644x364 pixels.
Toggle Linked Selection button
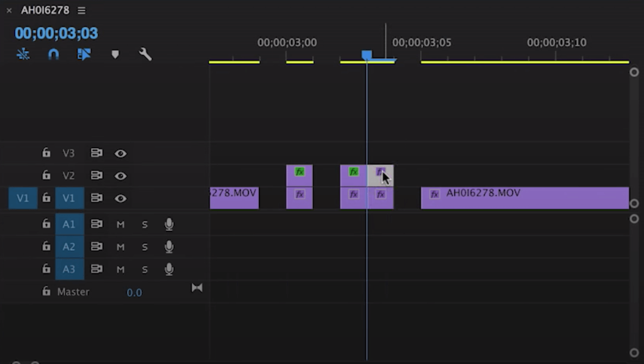point(84,54)
